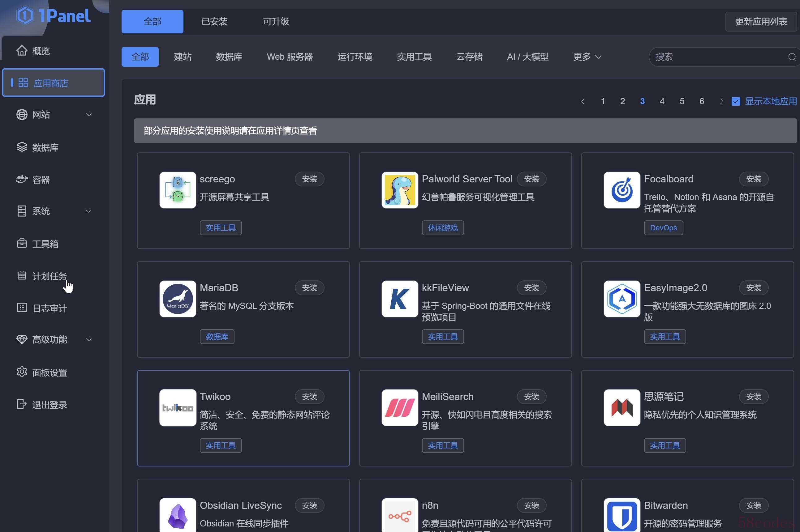Click the 数据库 tag on MariaDB card

tap(217, 337)
